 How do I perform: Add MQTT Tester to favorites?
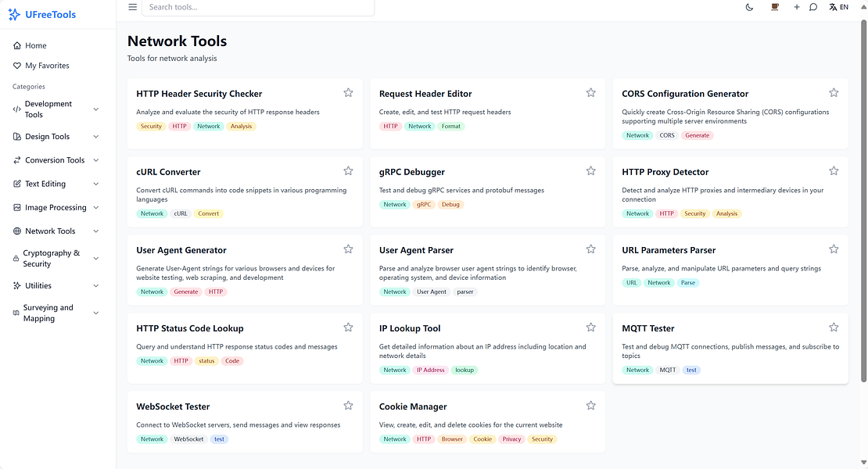pyautogui.click(x=833, y=327)
